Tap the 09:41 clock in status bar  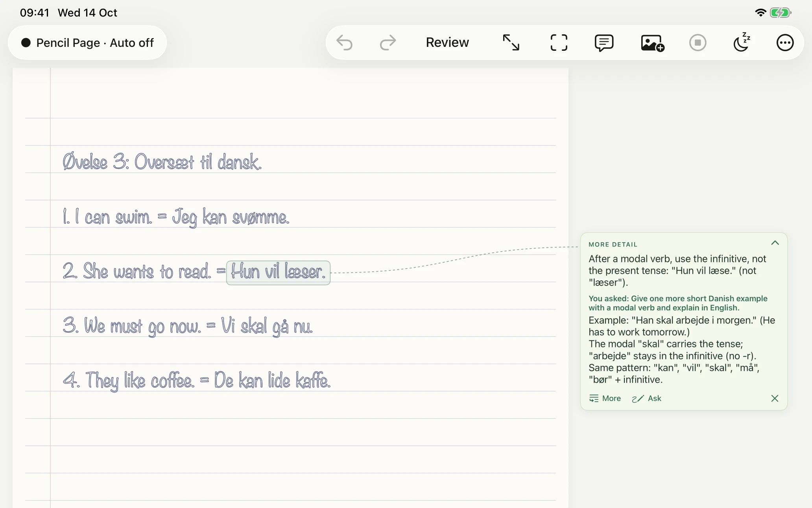pyautogui.click(x=35, y=13)
